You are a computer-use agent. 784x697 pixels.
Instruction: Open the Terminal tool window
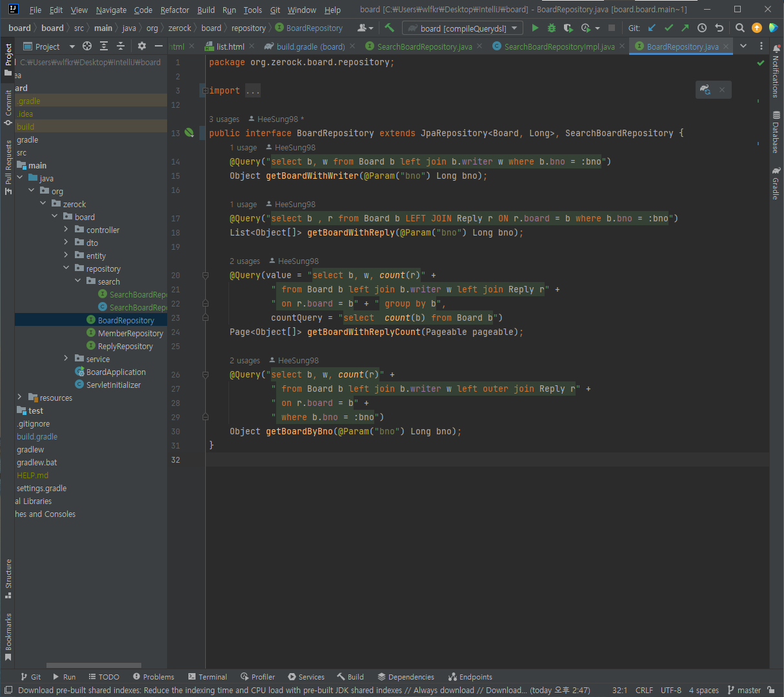click(207, 677)
